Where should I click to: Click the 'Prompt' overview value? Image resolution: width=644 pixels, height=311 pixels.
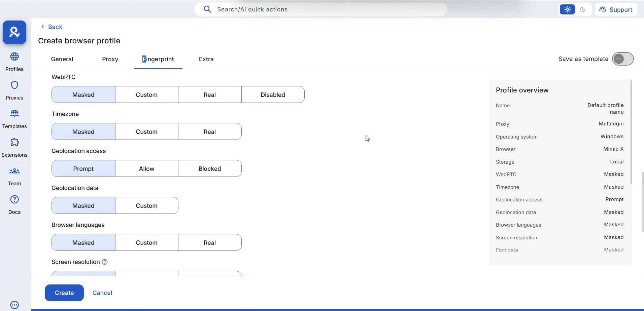point(614,199)
